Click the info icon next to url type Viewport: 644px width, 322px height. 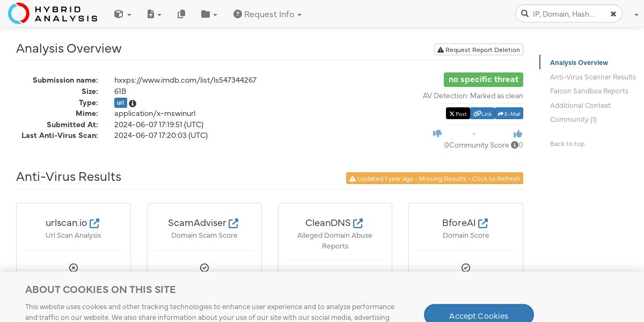point(133,104)
